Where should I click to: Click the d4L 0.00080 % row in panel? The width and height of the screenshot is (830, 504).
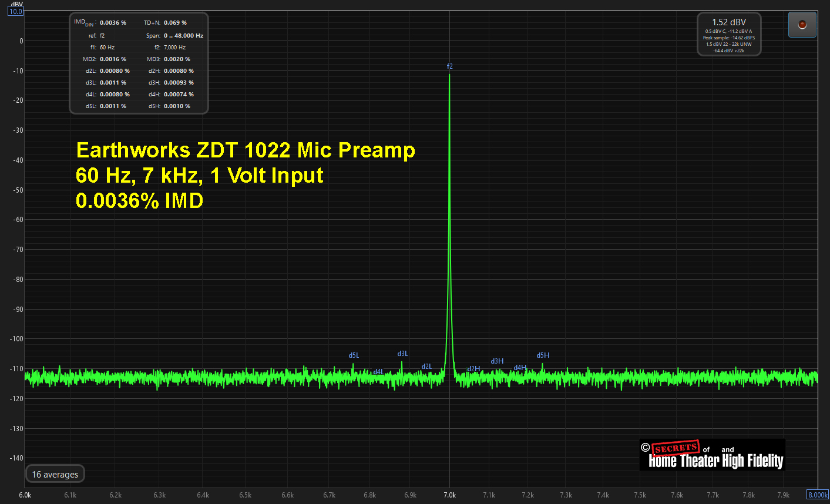107,94
